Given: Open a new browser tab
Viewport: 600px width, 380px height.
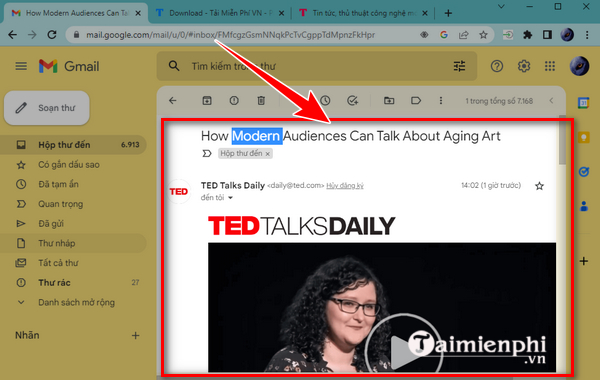Looking at the screenshot, I should click(448, 13).
